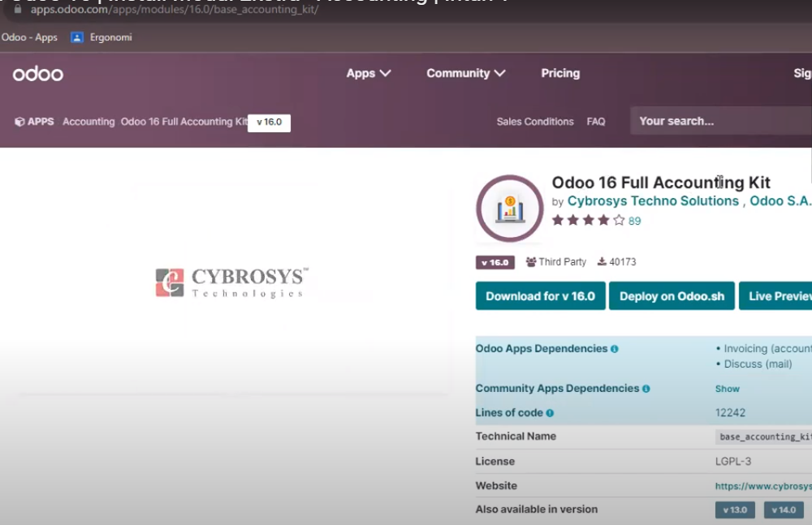Click the Community Apps Dependencies info icon
This screenshot has height=525, width=812.
point(645,388)
